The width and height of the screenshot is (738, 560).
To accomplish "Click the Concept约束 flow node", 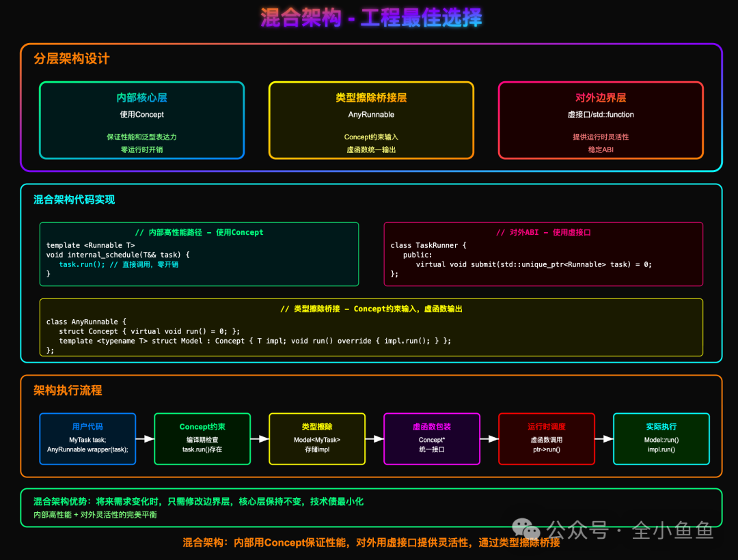I will pos(202,439).
